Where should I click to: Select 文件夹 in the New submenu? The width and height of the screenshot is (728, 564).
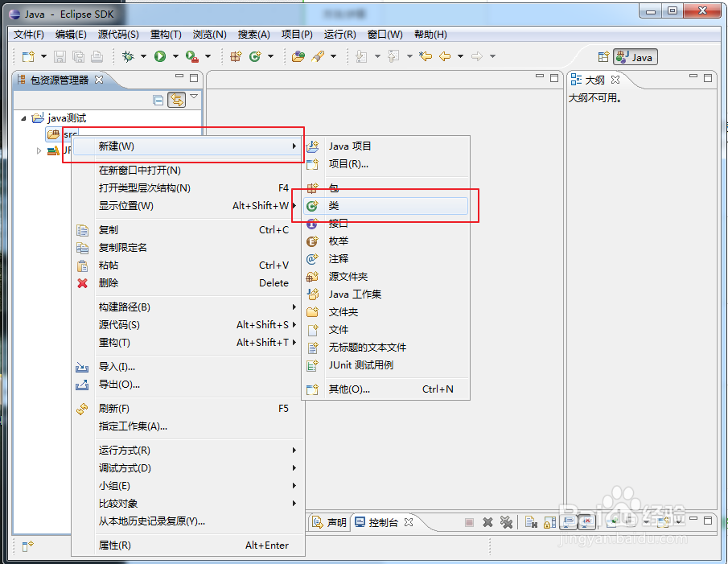tap(385, 311)
